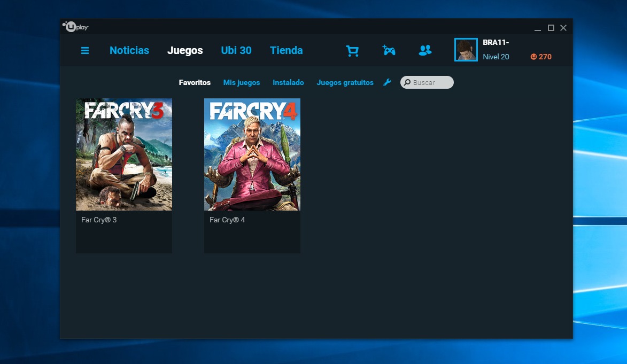
Task: Open the shopping cart
Action: coord(352,51)
